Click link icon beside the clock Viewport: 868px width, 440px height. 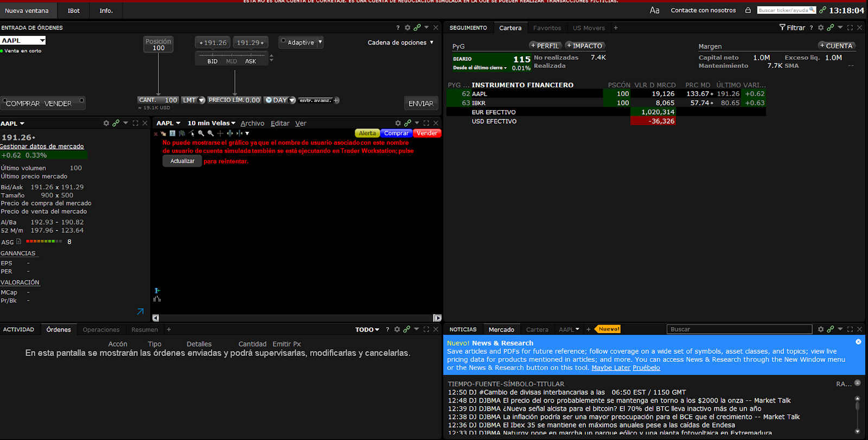(823, 10)
